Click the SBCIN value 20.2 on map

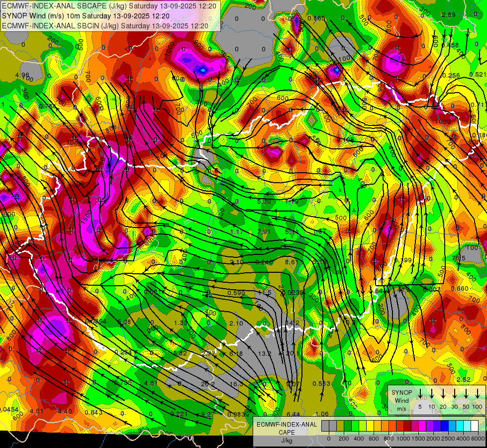pyautogui.click(x=208, y=384)
